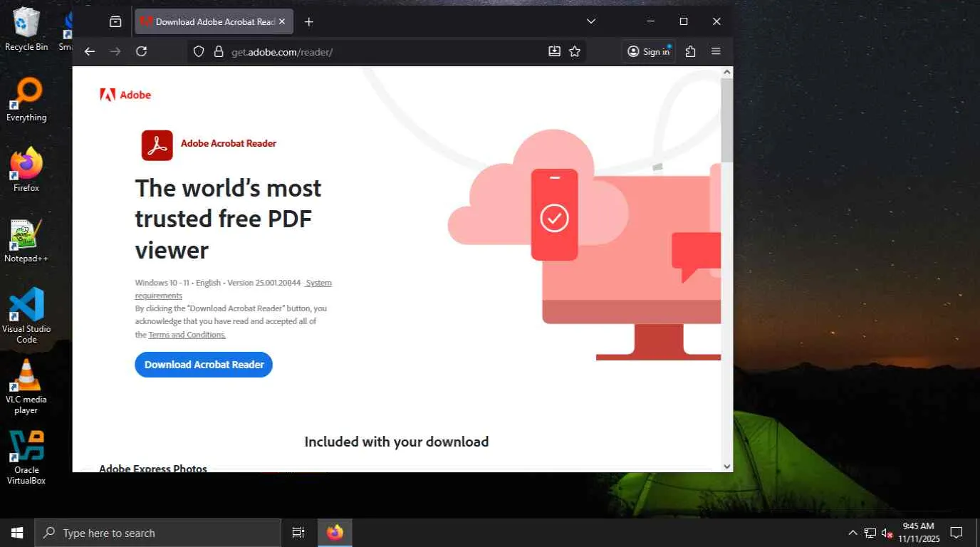Open the Firefox application menu
Image resolution: width=980 pixels, height=547 pixels.
click(716, 51)
